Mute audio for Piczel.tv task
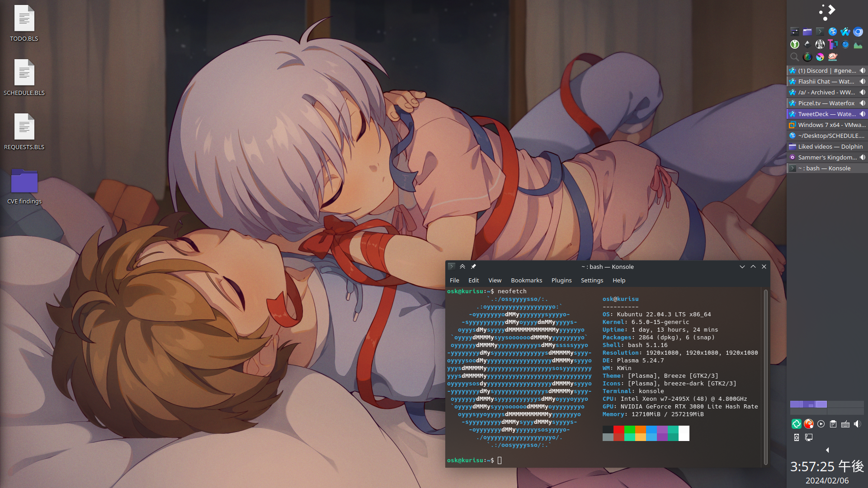This screenshot has height=488, width=868. click(x=863, y=103)
